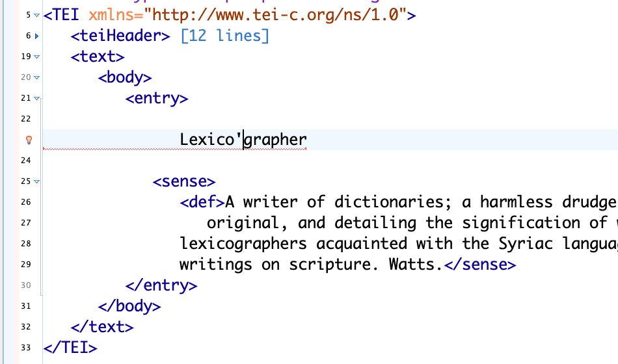The width and height of the screenshot is (618, 364).
Task: Click the opening def tag
Action: point(202,202)
